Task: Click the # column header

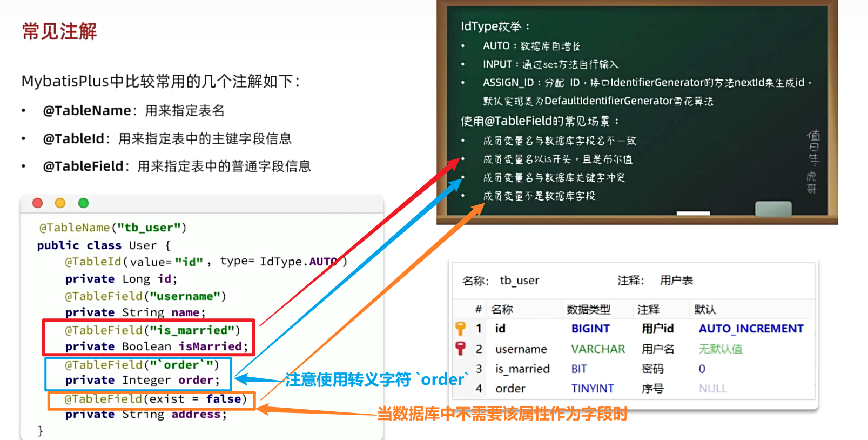Action: tap(478, 309)
